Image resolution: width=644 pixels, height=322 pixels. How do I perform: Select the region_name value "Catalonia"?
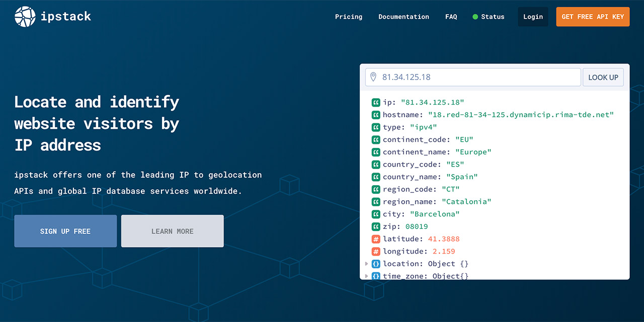tap(466, 202)
